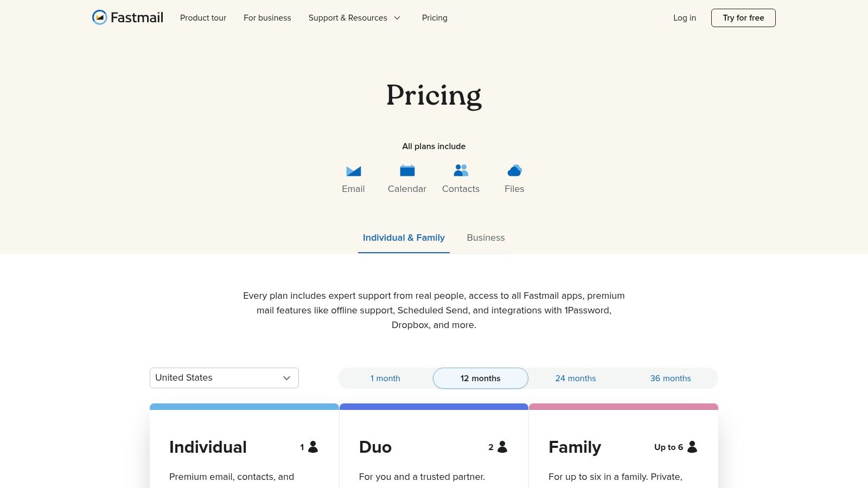The image size is (868, 488).
Task: Open the Log in link
Action: click(x=685, y=18)
